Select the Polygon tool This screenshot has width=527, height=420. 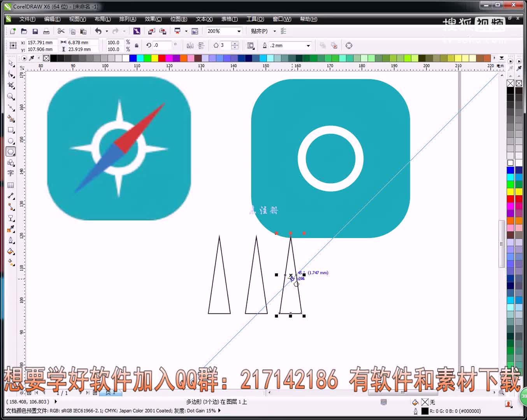[x=11, y=151]
